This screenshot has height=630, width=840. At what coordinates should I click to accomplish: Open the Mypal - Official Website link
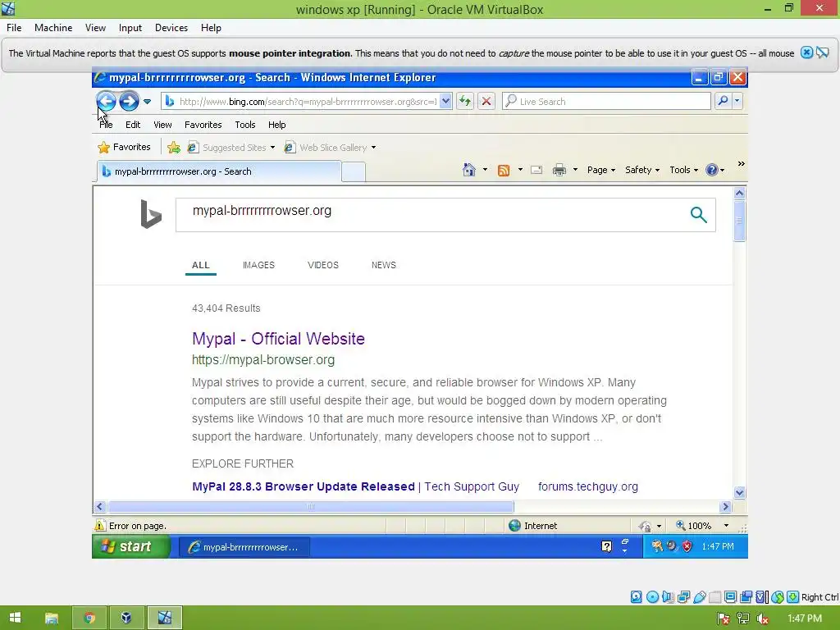coord(279,339)
